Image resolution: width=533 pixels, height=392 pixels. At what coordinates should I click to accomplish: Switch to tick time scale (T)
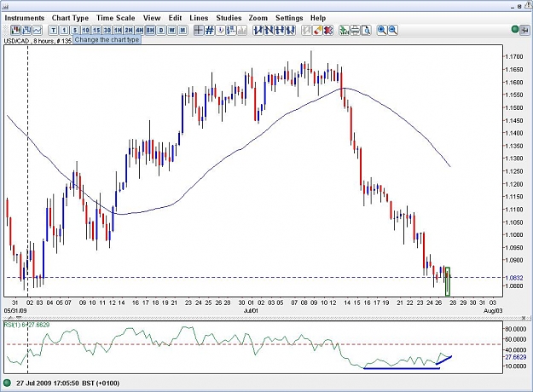tap(54, 31)
